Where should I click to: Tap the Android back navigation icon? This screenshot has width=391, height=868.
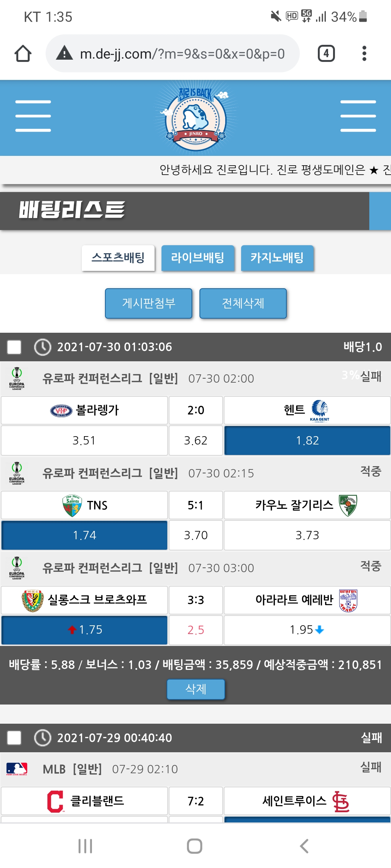[x=304, y=846]
